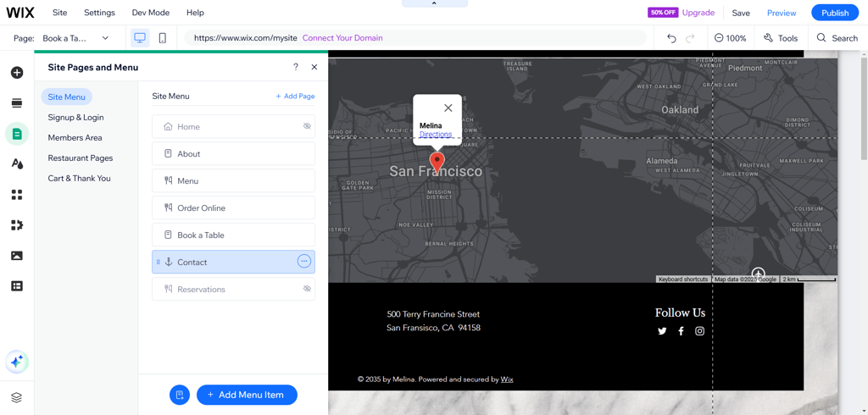Open the Help menu

(195, 12)
